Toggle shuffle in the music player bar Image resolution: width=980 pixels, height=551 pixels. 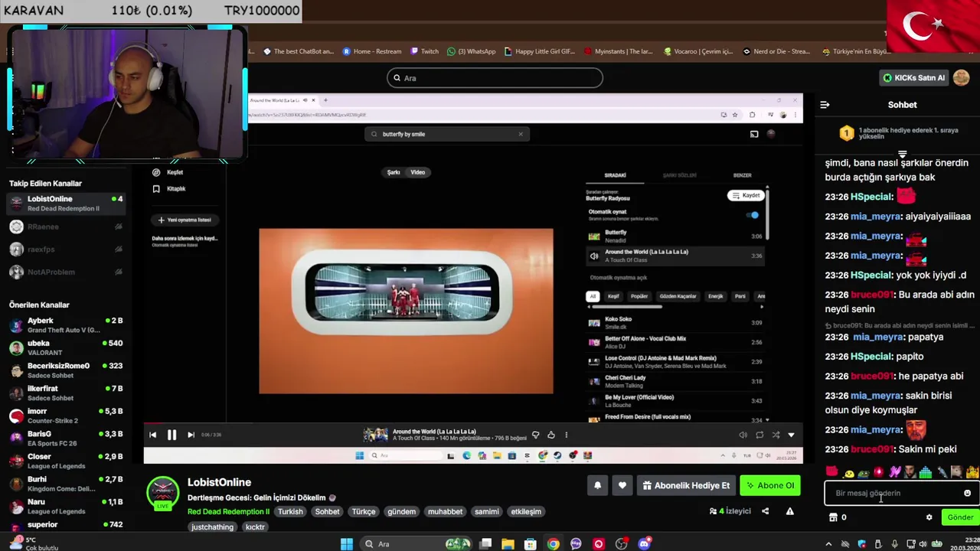(x=776, y=435)
